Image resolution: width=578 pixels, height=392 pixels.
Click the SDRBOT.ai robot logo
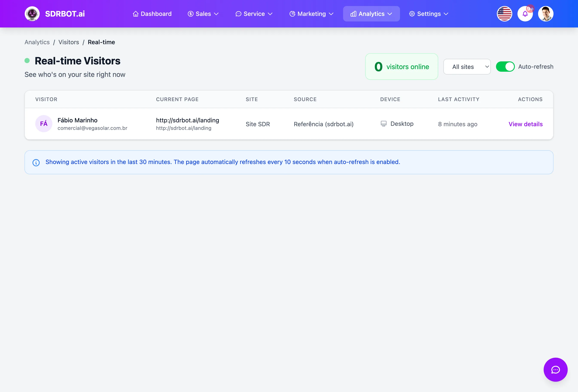(32, 14)
